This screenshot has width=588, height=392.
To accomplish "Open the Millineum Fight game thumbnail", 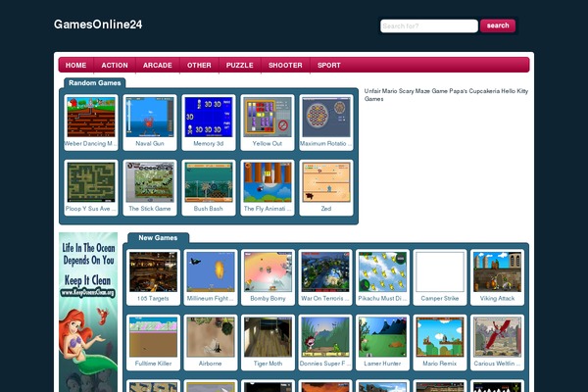I will (211, 272).
